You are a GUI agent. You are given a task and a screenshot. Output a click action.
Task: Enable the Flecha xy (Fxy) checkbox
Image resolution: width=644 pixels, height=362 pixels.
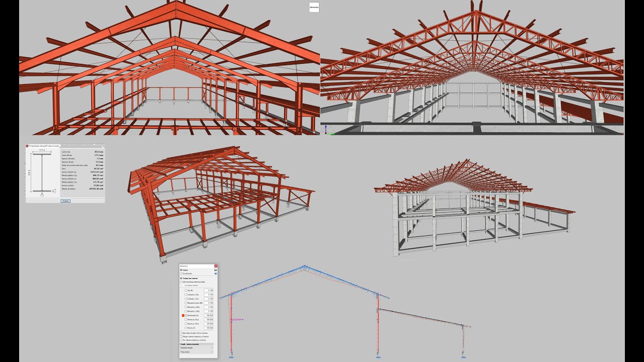click(186, 320)
